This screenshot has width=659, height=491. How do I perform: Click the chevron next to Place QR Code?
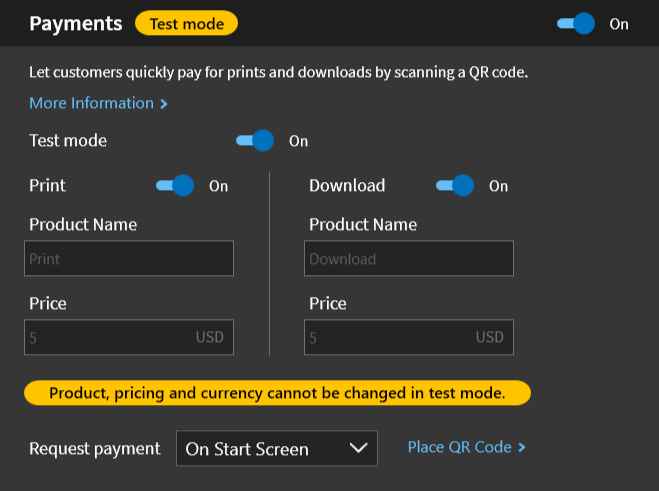[522, 447]
